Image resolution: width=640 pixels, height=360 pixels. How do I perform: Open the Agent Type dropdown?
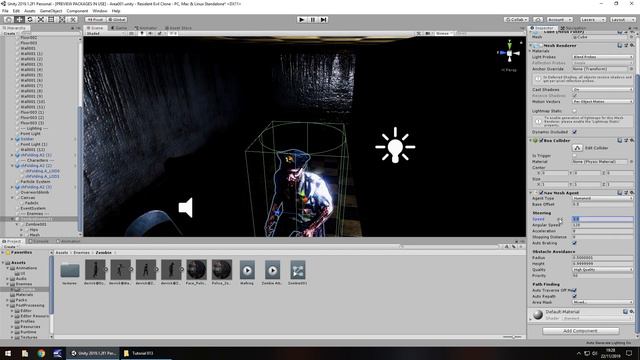click(x=602, y=198)
